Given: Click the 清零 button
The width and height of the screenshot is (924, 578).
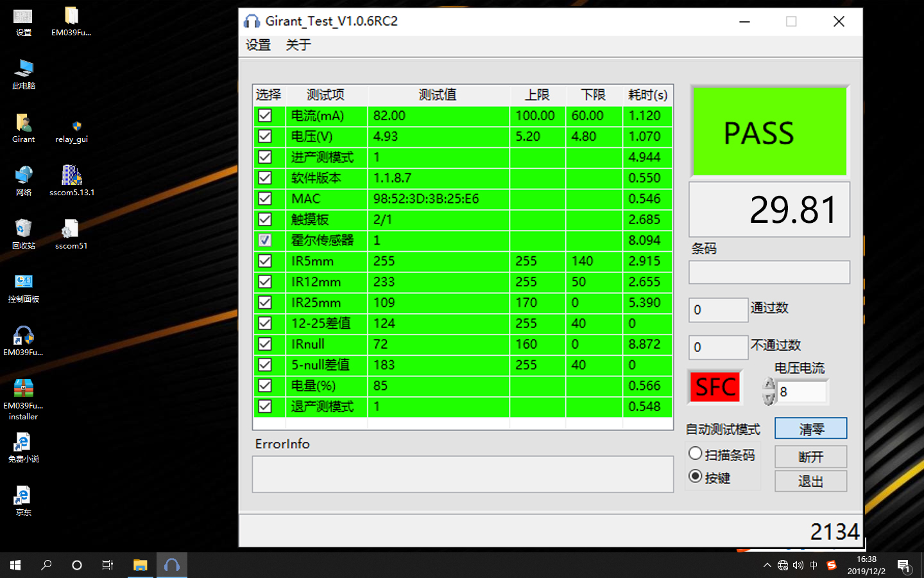Looking at the screenshot, I should [810, 429].
